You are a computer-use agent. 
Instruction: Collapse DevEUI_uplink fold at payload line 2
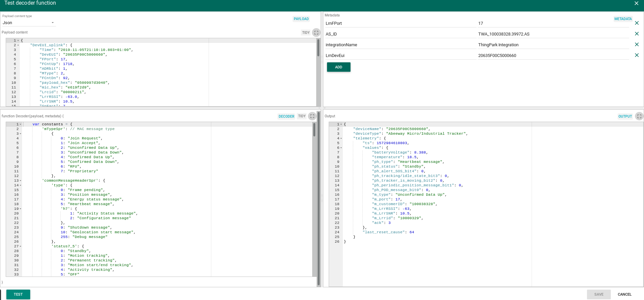pos(18,45)
